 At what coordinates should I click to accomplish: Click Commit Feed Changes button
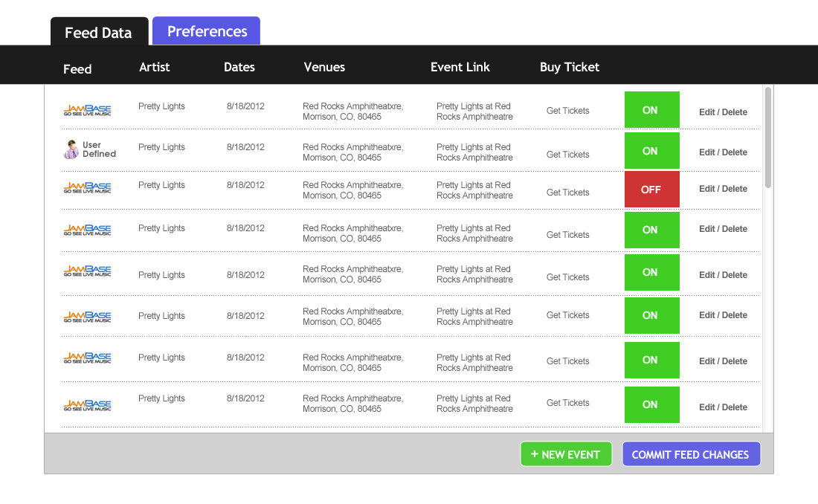(x=691, y=454)
